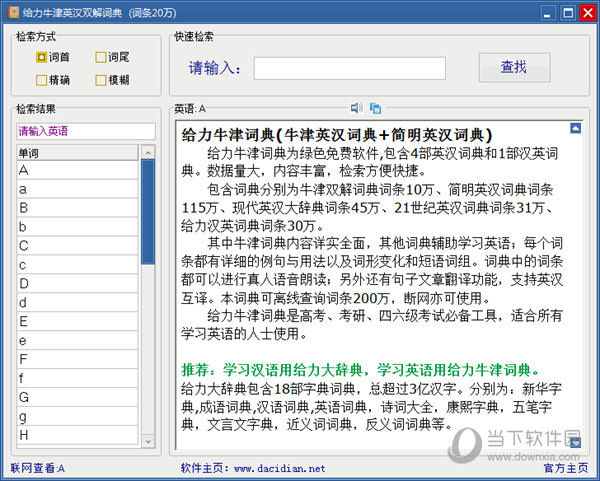The image size is (600, 481).
Task: Open the 官方主页 link
Action: point(566,468)
